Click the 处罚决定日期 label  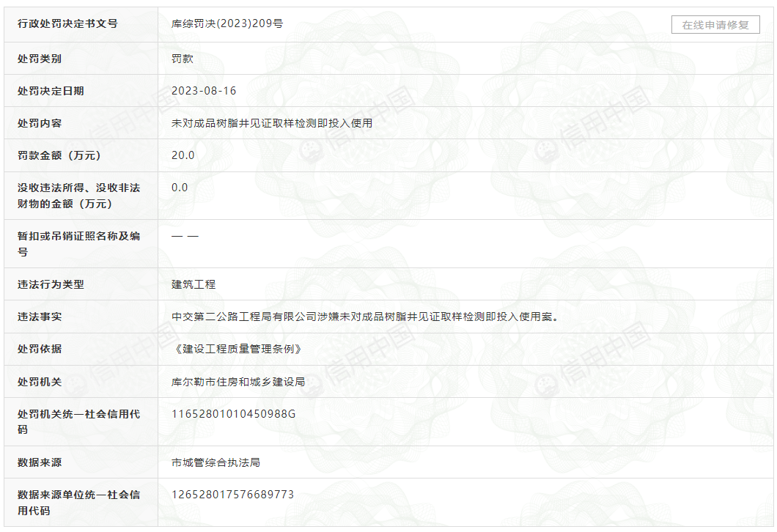pyautogui.click(x=51, y=91)
